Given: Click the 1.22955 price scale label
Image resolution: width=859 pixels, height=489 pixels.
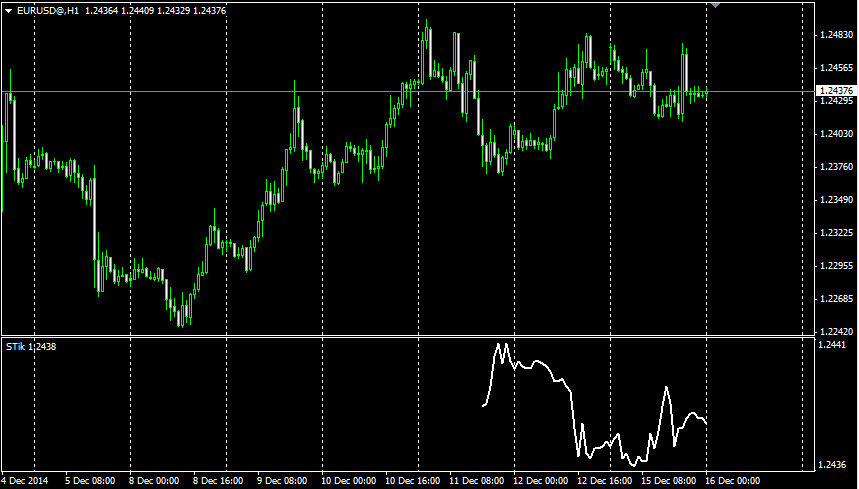Looking at the screenshot, I should [x=837, y=266].
